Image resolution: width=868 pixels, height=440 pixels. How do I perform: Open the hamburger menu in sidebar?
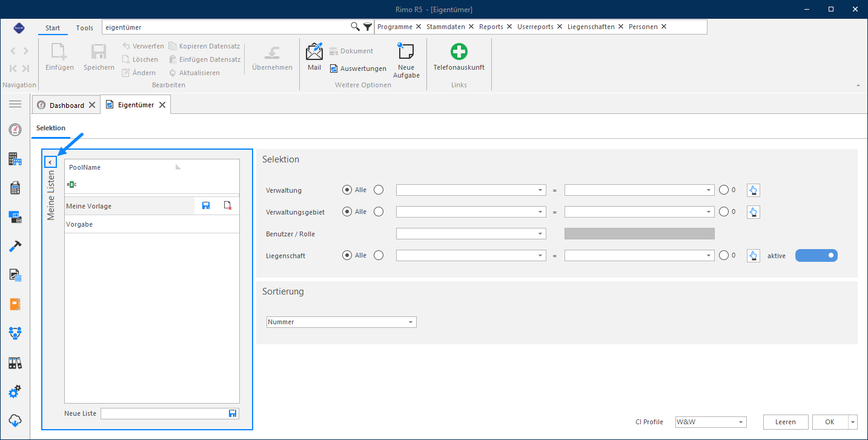[x=15, y=104]
